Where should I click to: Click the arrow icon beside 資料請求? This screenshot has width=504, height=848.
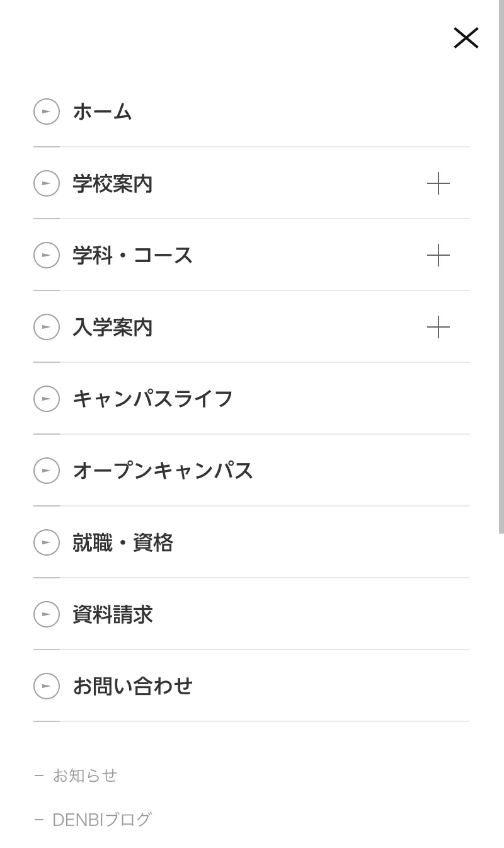pyautogui.click(x=47, y=614)
